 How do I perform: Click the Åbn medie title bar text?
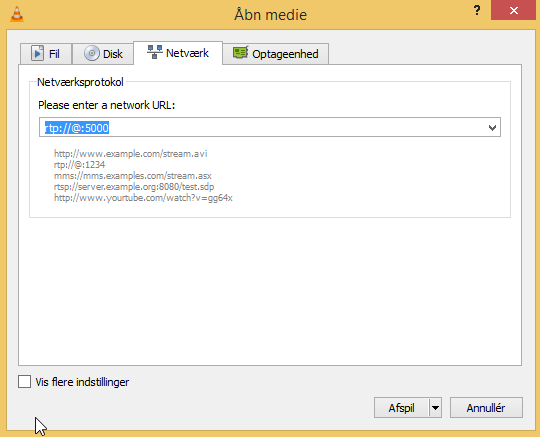270,14
